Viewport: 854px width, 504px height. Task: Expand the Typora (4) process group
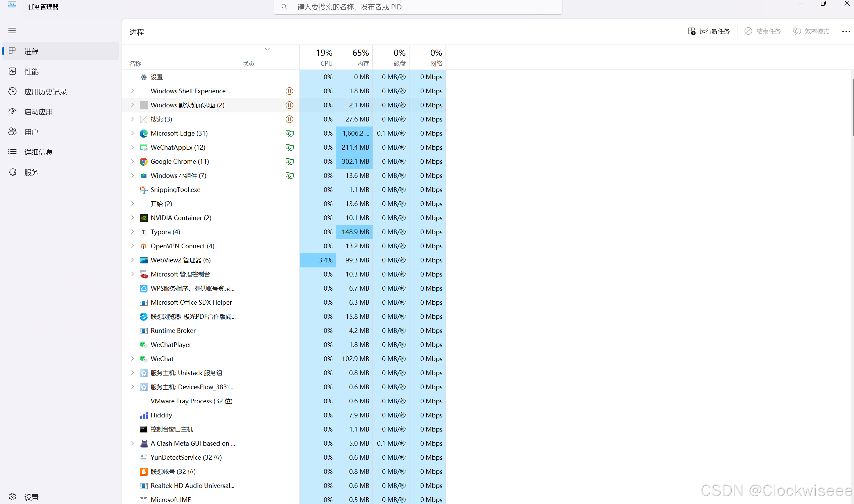coord(133,232)
